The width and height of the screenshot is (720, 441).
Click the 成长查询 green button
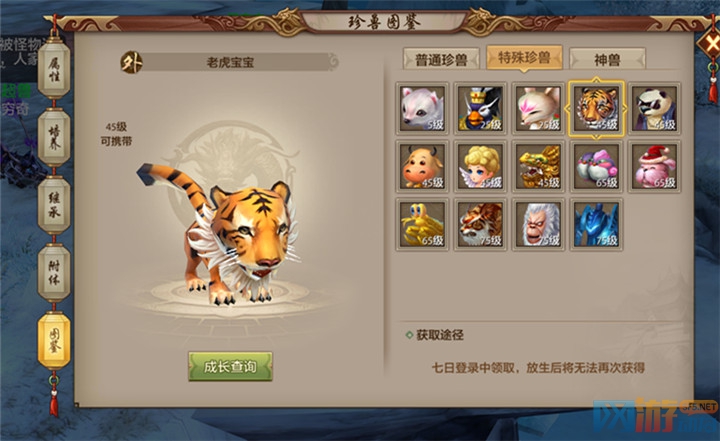(x=230, y=367)
